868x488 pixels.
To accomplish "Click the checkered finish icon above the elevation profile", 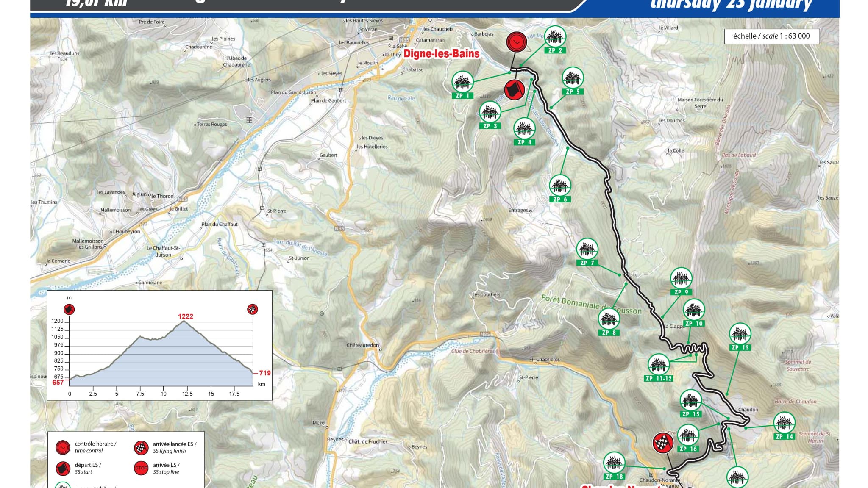I will coord(253,309).
